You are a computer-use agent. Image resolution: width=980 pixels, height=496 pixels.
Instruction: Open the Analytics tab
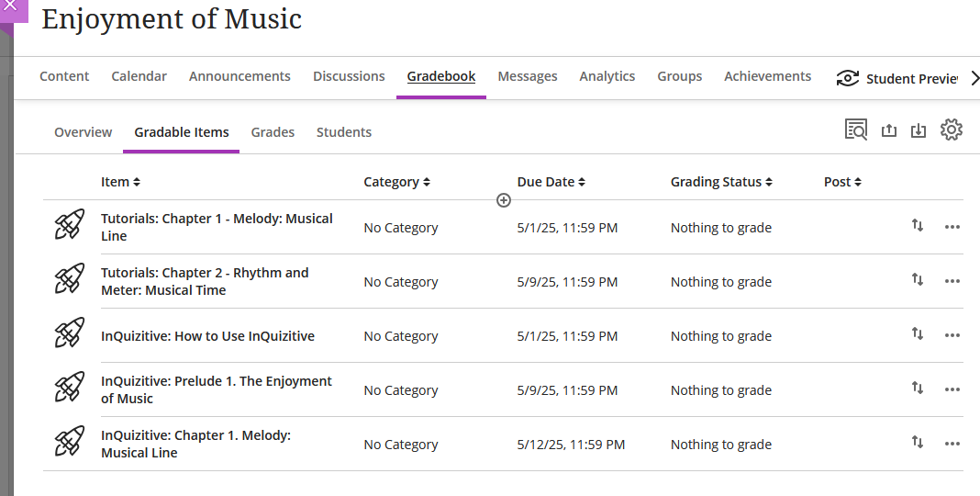[607, 76]
